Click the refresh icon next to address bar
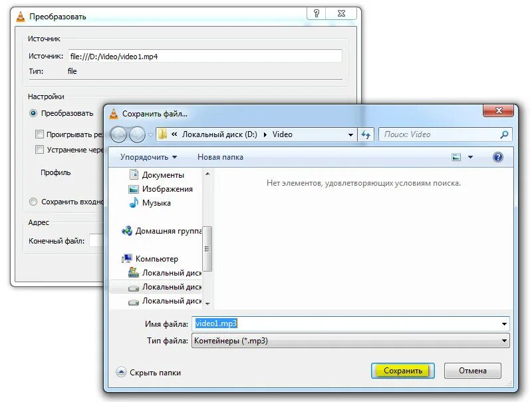 coord(366,134)
